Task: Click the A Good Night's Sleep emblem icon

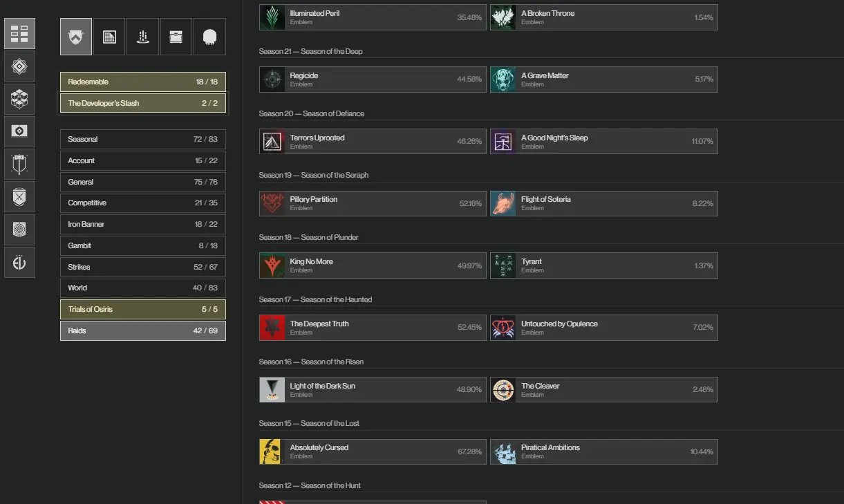Action: pyautogui.click(x=503, y=142)
